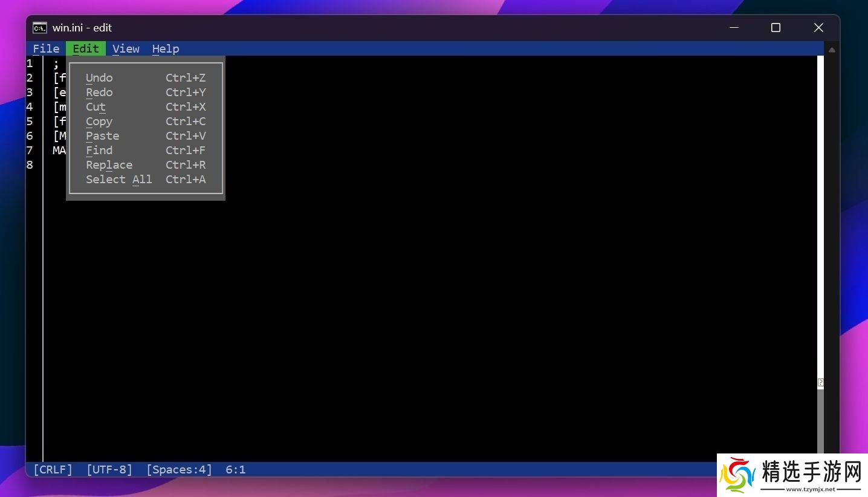Click the console icon in the title bar

click(x=40, y=28)
